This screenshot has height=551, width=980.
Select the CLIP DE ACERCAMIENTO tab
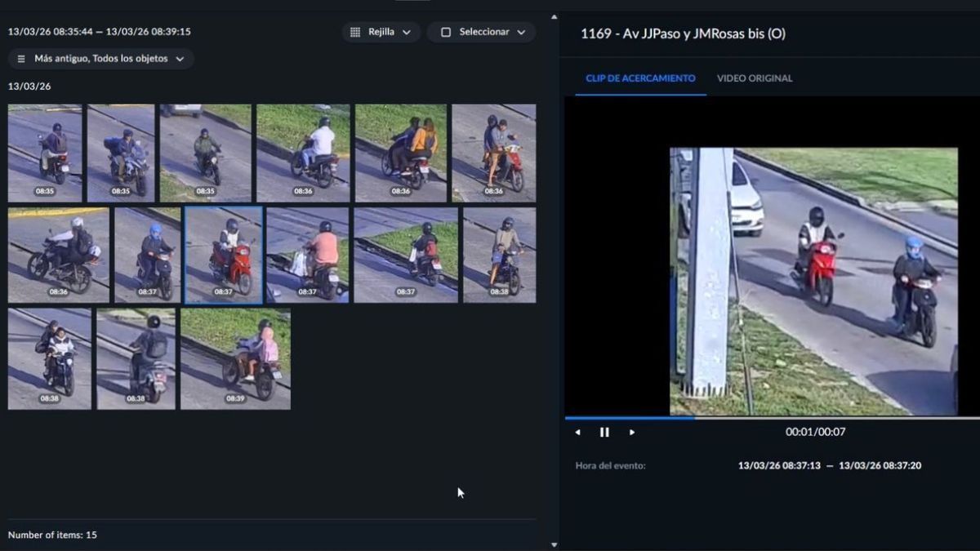click(x=640, y=78)
